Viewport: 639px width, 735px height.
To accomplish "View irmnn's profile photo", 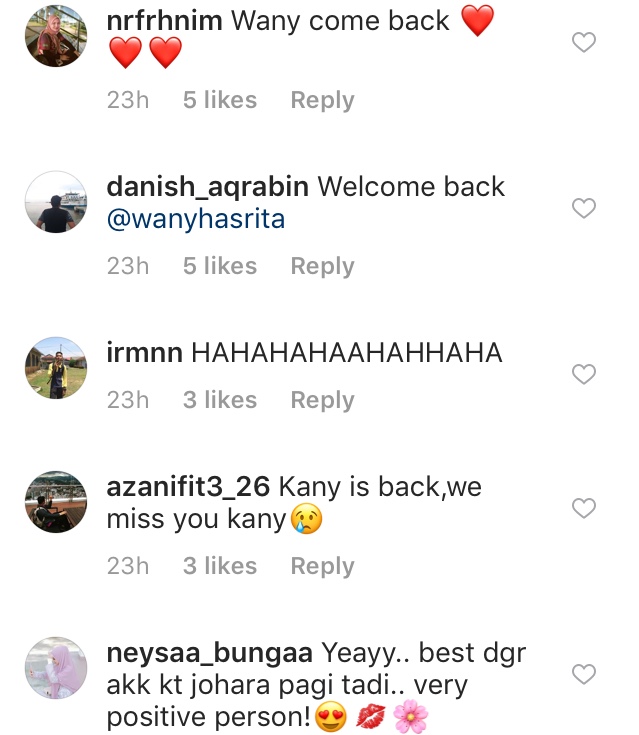I will tap(56, 368).
